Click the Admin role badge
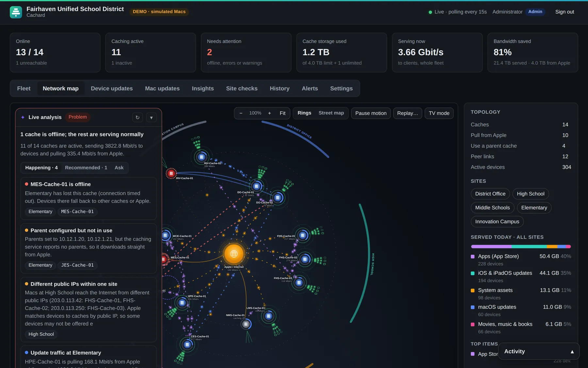The width and height of the screenshot is (588, 368). [x=535, y=12]
